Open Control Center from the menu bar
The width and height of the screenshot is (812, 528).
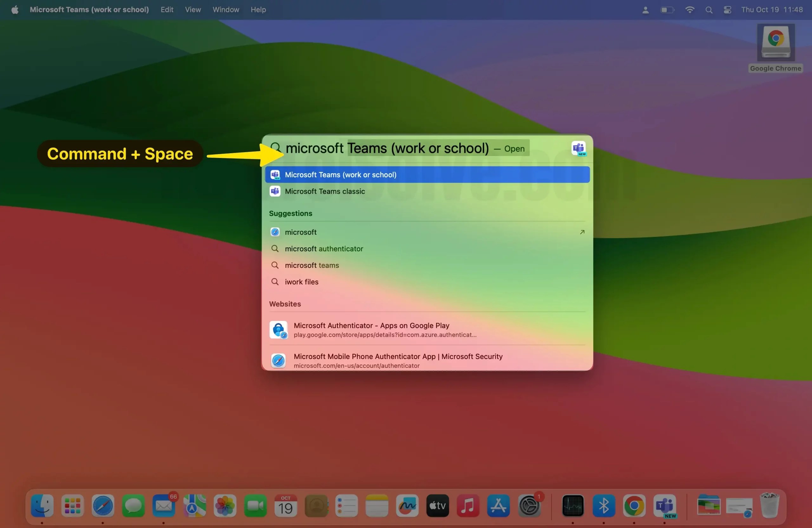pos(727,10)
